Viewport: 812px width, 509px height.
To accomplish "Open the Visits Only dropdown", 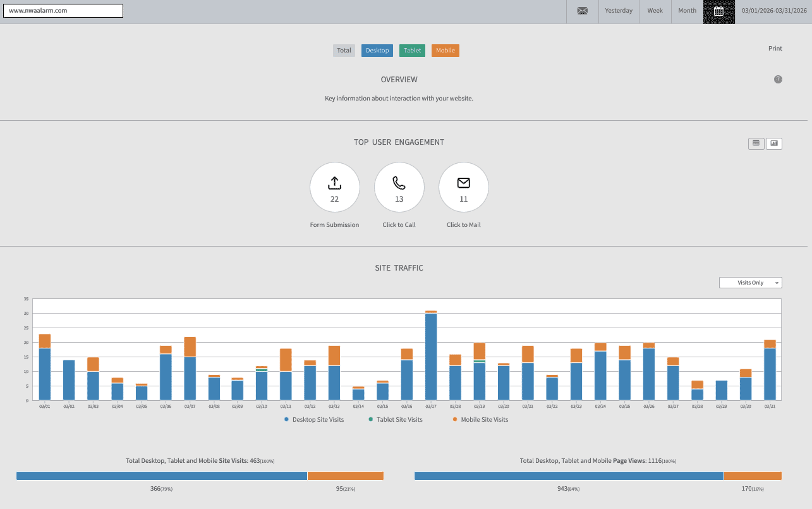I will [x=750, y=283].
